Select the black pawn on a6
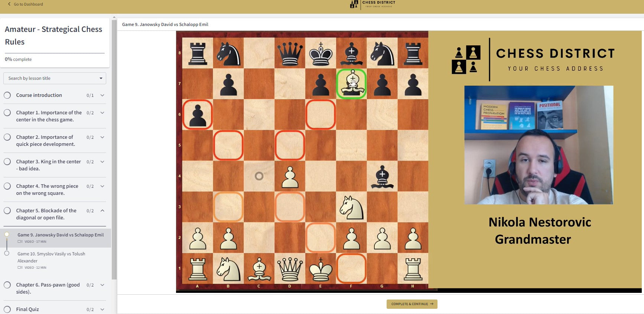The height and width of the screenshot is (314, 644). point(198,115)
